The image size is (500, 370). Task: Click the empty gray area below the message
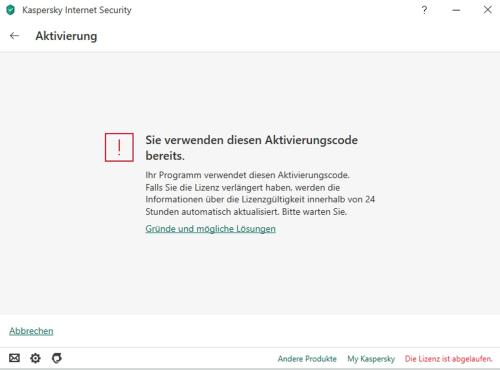pyautogui.click(x=250, y=273)
